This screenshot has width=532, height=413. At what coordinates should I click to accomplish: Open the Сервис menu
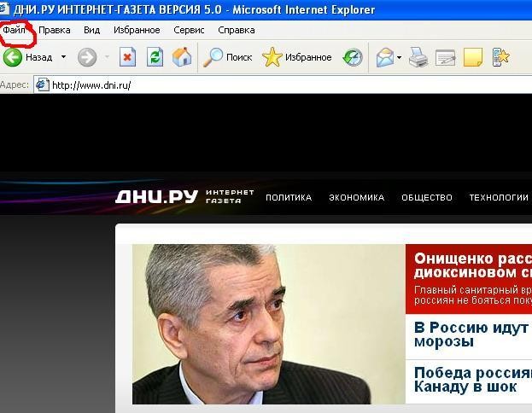[189, 30]
